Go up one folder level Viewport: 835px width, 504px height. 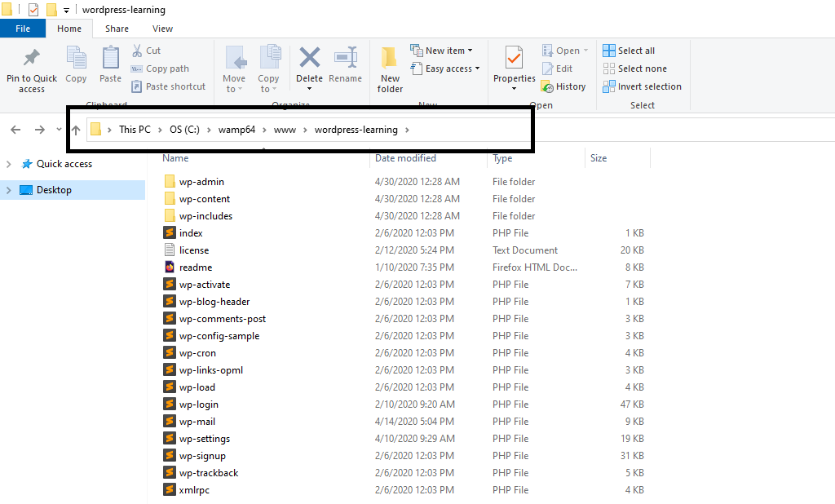coord(76,130)
